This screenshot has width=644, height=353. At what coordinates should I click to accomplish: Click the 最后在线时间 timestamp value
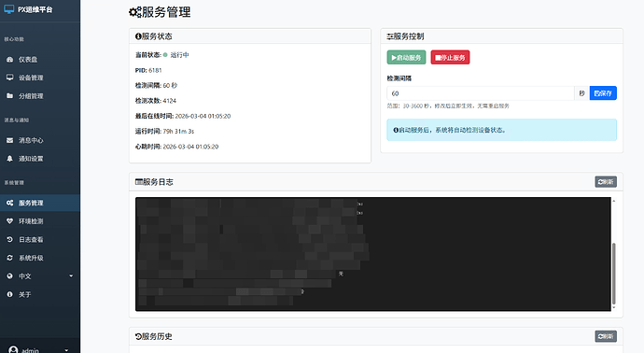(203, 117)
